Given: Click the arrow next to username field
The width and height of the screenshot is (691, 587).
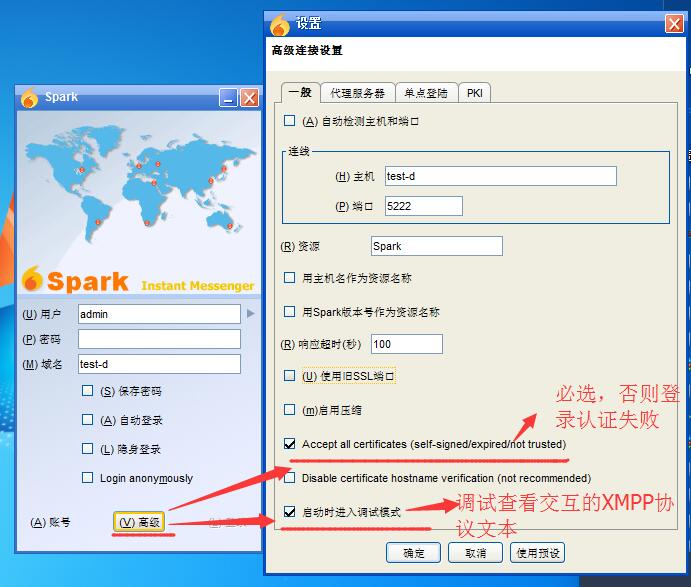Looking at the screenshot, I should pos(251,314).
